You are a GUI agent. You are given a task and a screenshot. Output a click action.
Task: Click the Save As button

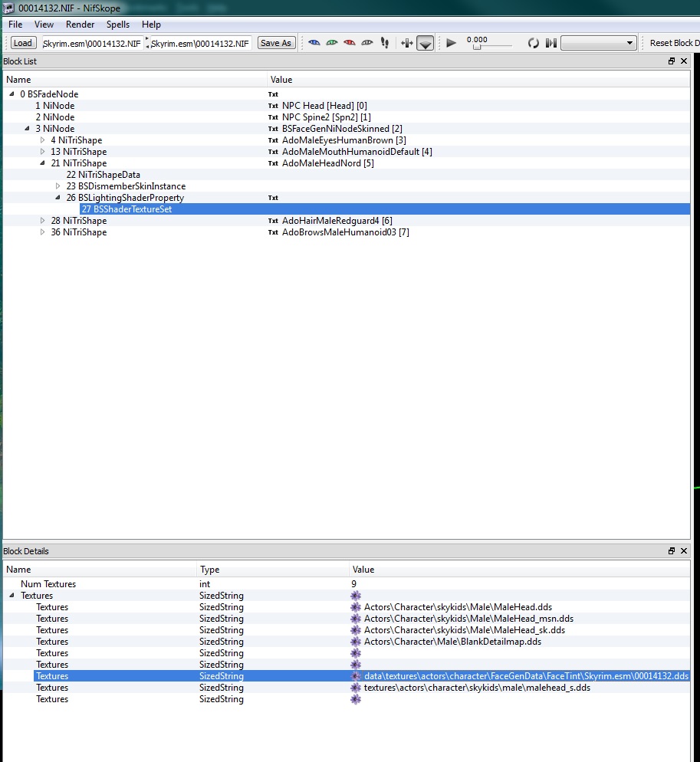(276, 43)
